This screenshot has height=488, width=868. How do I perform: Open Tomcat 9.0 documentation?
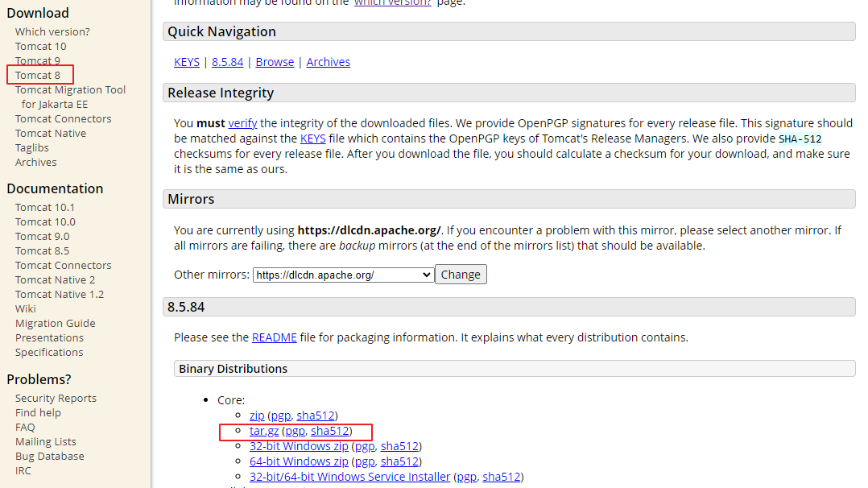42,236
